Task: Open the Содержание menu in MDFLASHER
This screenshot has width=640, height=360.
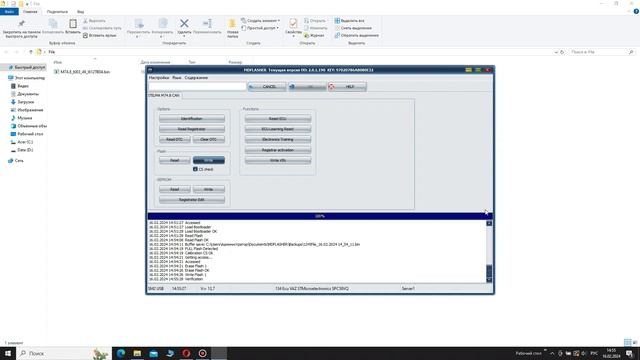Action: 196,78
